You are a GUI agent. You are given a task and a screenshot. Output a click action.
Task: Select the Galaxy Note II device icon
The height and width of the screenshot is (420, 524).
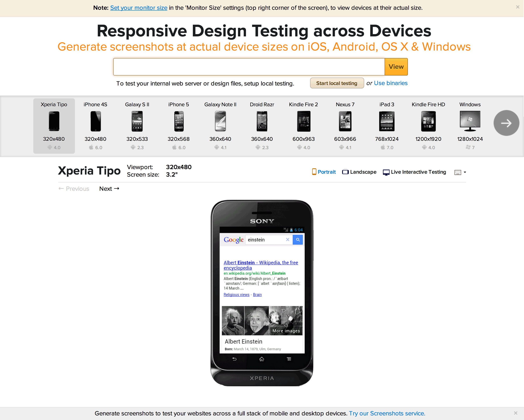coord(220,121)
